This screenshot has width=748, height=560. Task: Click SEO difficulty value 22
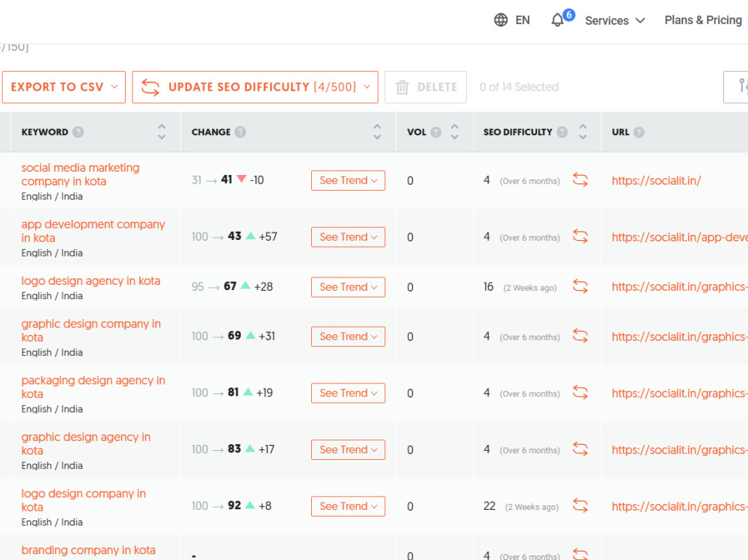point(489,506)
